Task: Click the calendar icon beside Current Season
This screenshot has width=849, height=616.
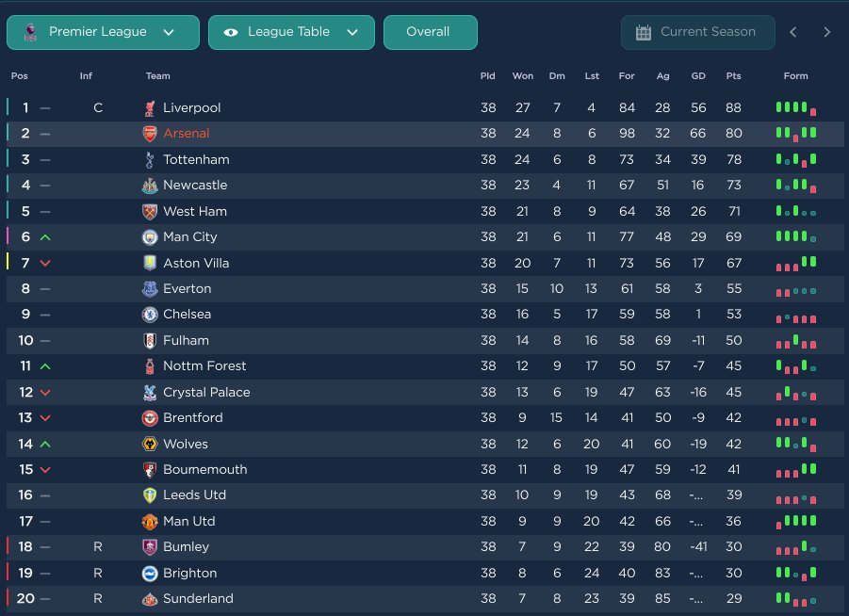Action: pyautogui.click(x=644, y=32)
